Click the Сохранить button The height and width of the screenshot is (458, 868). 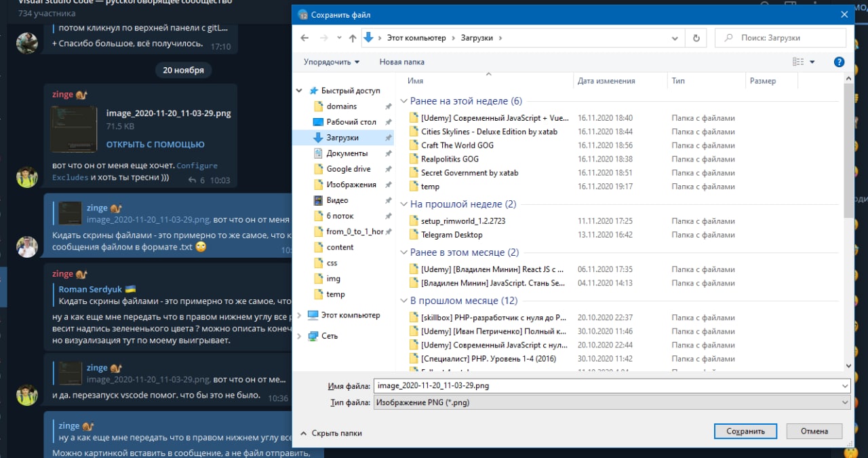coord(746,431)
